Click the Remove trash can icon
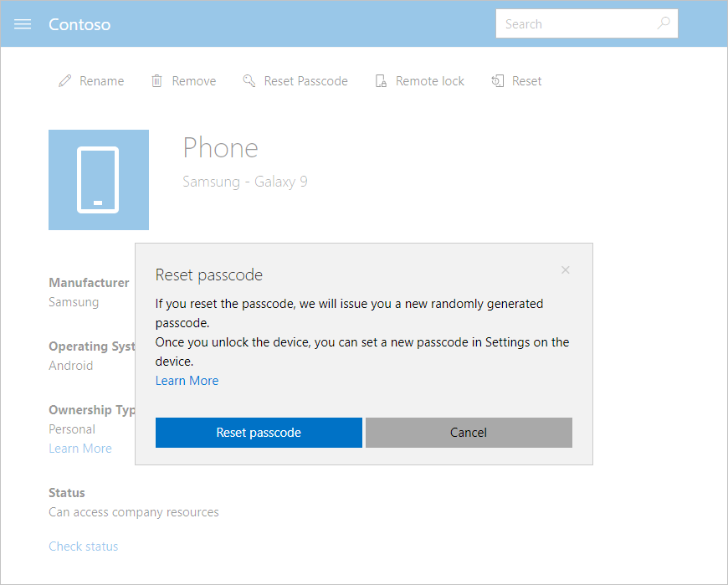 (x=156, y=80)
